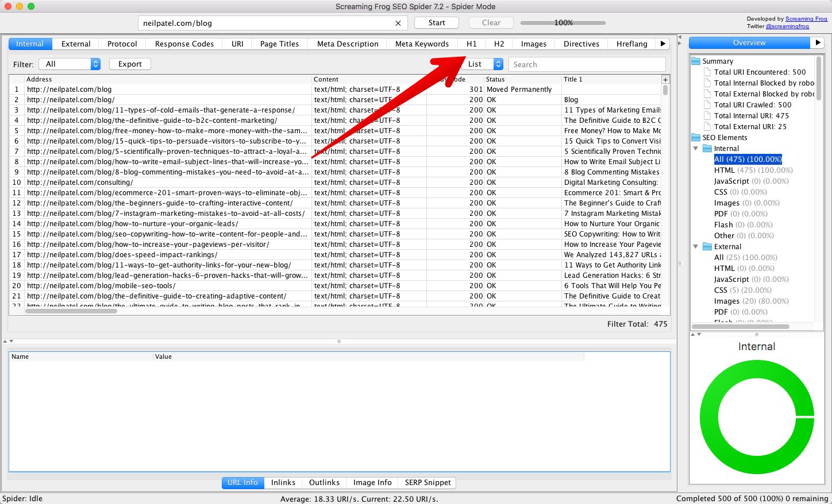Show the Outlinks bottom tab
The width and height of the screenshot is (832, 504).
(x=325, y=483)
